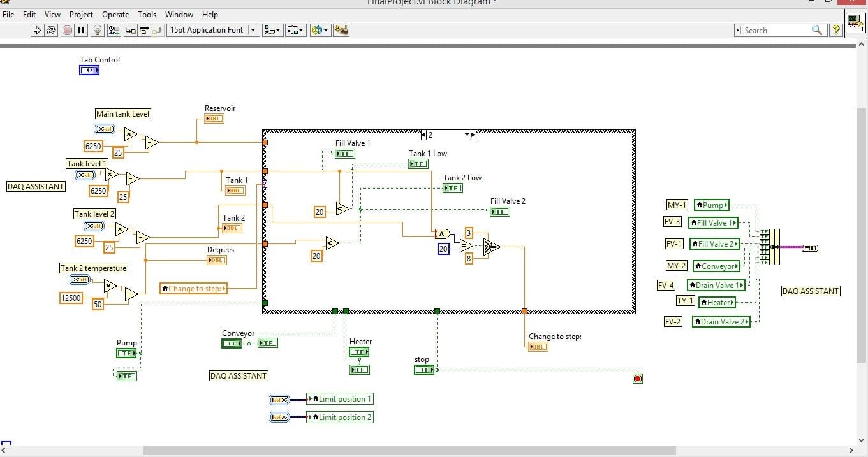
Task: Open the Application Font dropdown
Action: [253, 30]
